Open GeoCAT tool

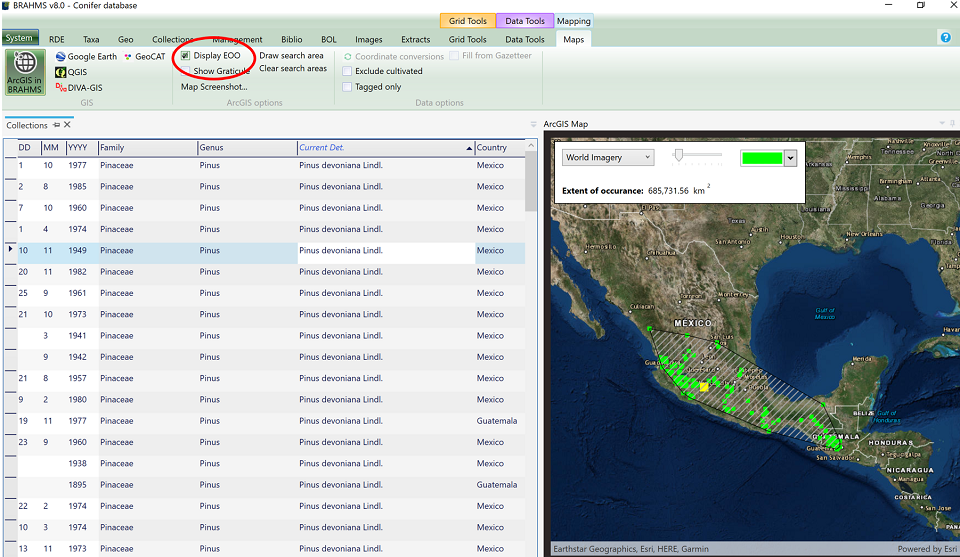pyautogui.click(x=144, y=56)
